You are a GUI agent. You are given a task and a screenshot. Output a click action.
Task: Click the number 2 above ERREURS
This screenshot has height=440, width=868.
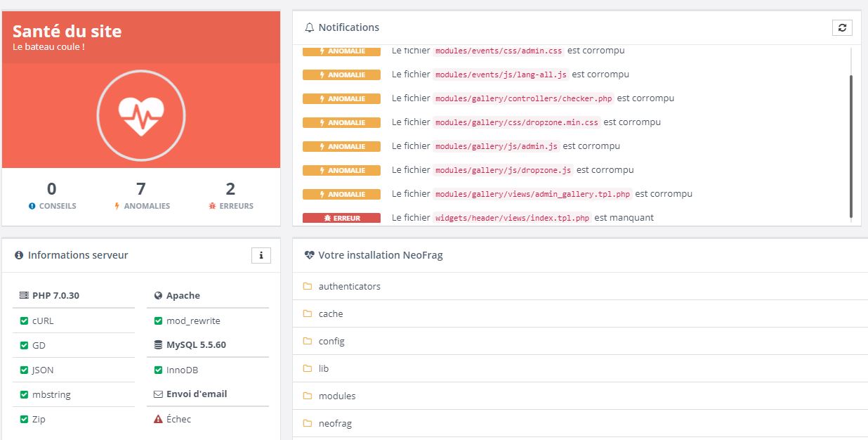230,188
